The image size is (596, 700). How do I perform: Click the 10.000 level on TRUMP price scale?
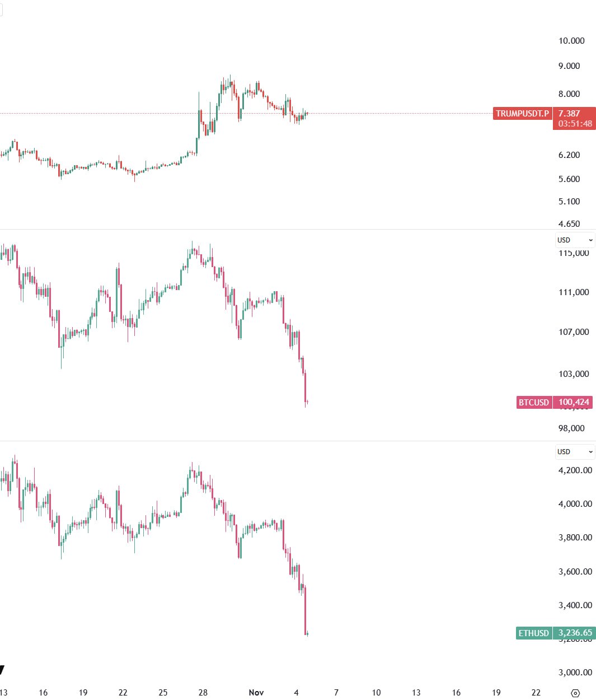click(571, 41)
